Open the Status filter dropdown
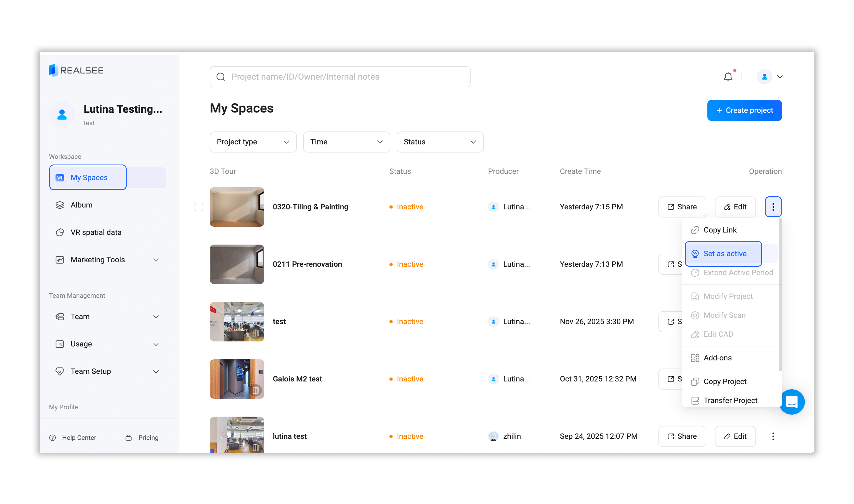 pyautogui.click(x=440, y=142)
